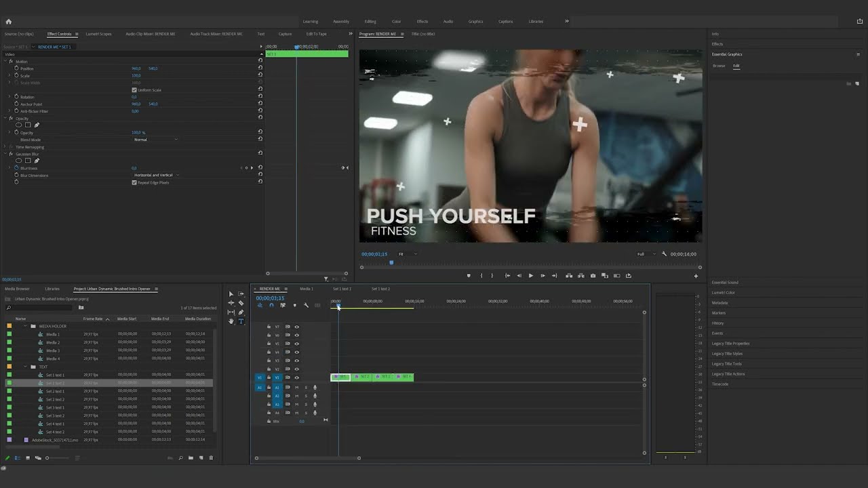Screen dimensions: 868x488
Task: Step forward one frame in program monitor
Action: [x=542, y=276]
